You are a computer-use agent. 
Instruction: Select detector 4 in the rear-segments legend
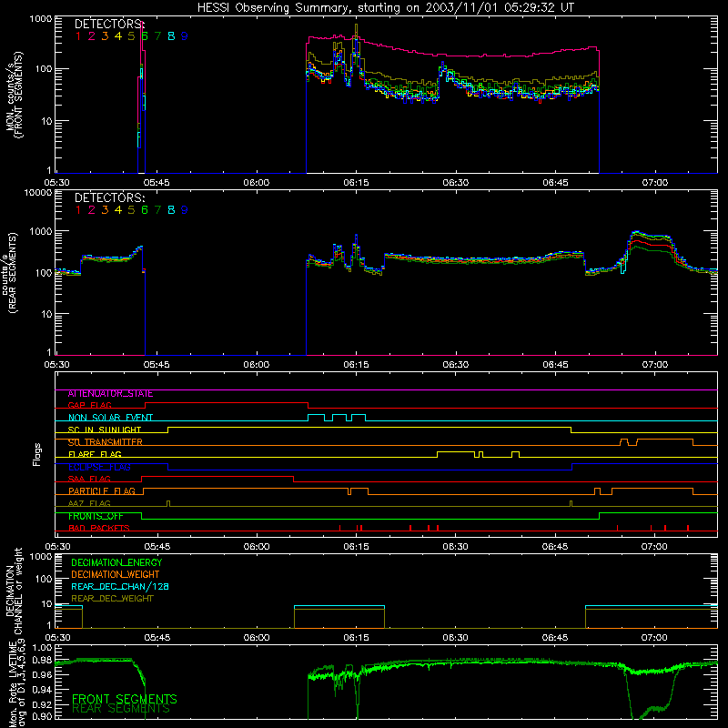pos(118,210)
